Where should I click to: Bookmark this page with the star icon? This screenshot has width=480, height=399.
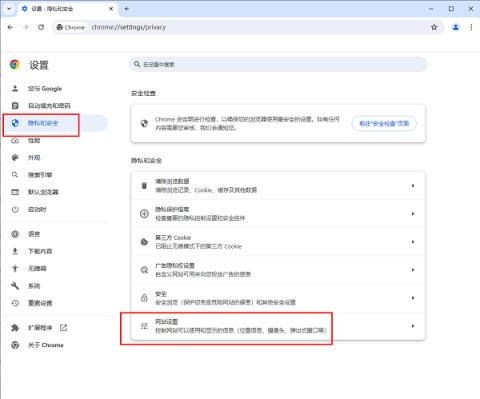(x=434, y=27)
